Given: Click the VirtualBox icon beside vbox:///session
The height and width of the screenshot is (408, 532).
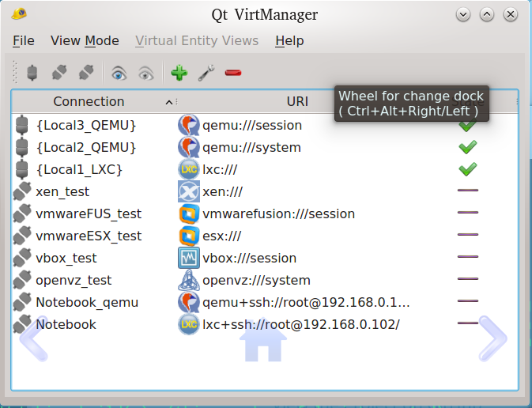Looking at the screenshot, I should click(189, 258).
